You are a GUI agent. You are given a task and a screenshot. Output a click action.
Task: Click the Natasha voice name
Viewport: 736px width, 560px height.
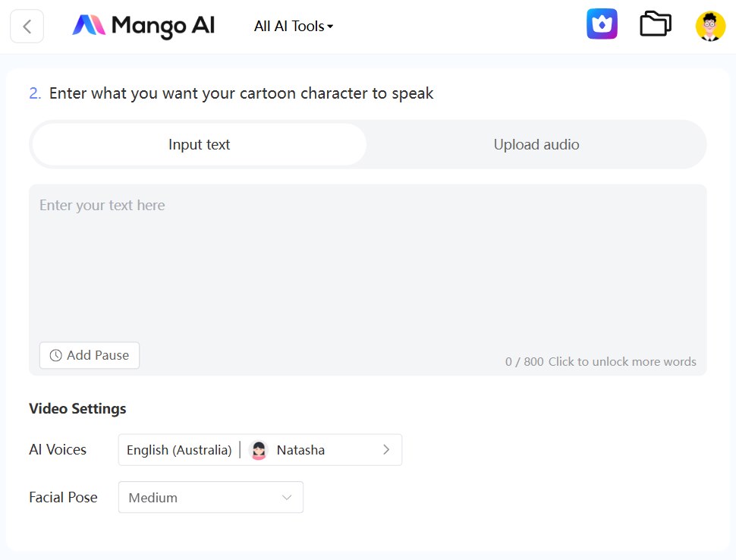tap(300, 450)
